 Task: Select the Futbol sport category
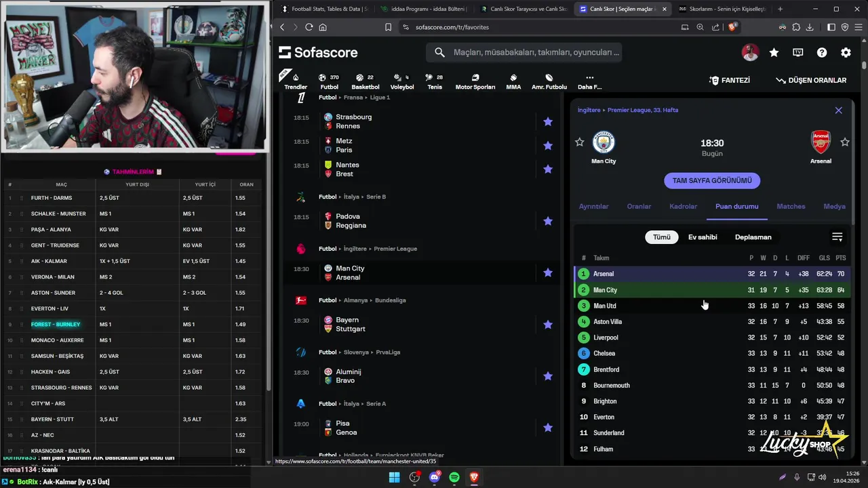329,81
